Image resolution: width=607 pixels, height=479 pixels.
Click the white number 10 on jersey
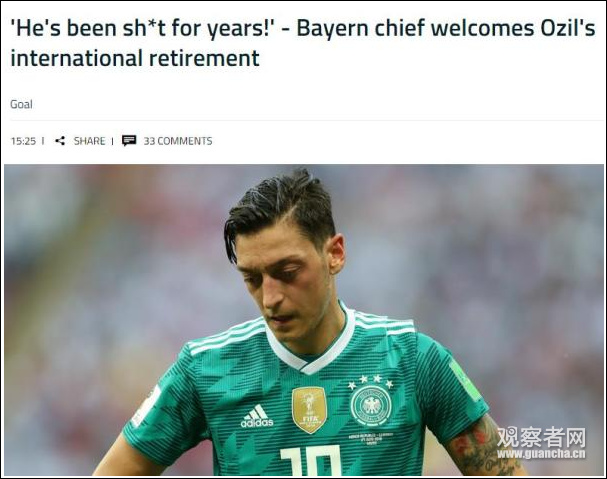click(311, 460)
